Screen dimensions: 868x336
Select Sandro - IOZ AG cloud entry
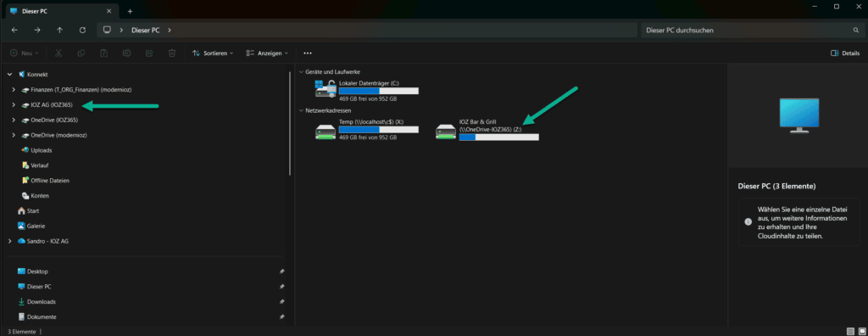[x=42, y=241]
